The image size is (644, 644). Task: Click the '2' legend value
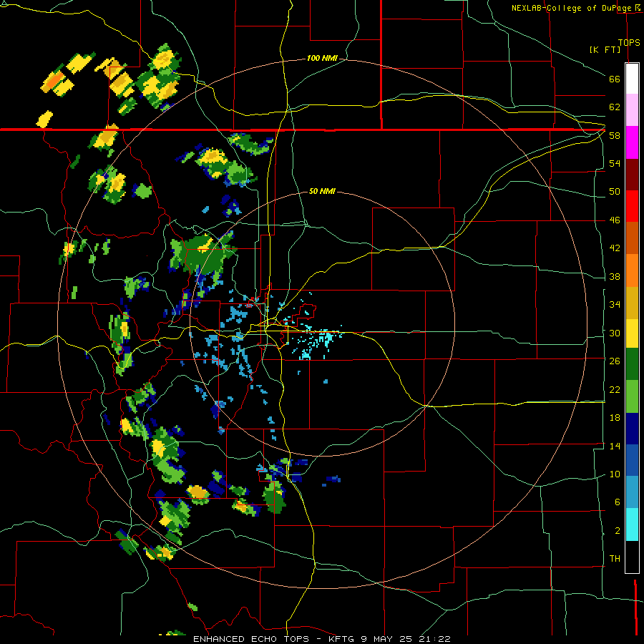click(x=617, y=531)
